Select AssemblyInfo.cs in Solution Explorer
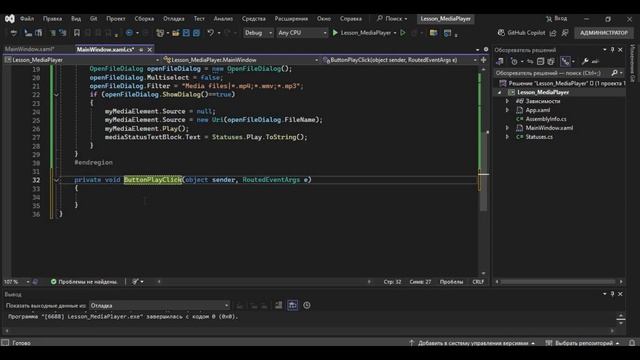This screenshot has width=640, height=360. (x=546, y=119)
